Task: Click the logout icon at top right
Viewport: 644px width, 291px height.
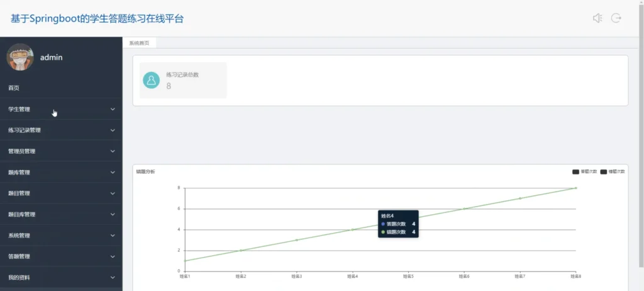Action: tap(616, 18)
